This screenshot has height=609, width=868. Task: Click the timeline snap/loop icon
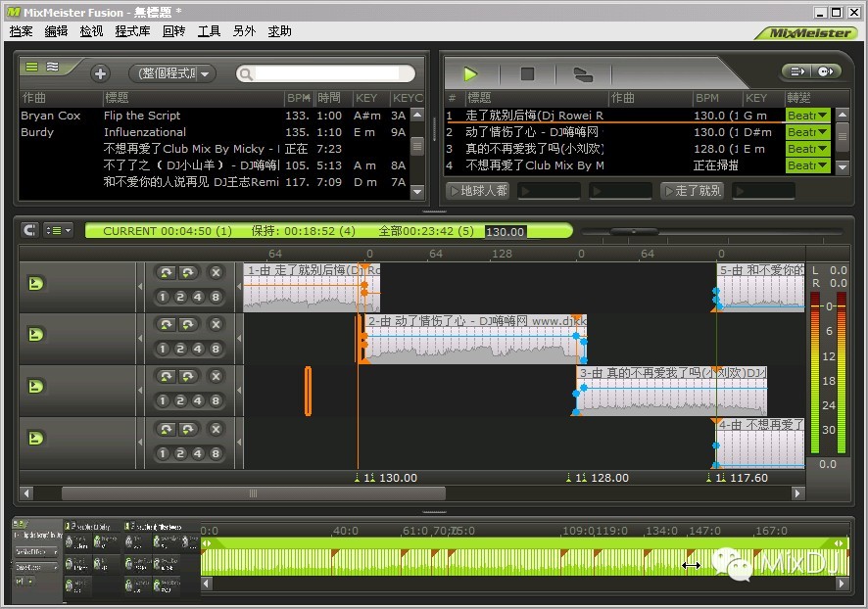pyautogui.click(x=30, y=230)
